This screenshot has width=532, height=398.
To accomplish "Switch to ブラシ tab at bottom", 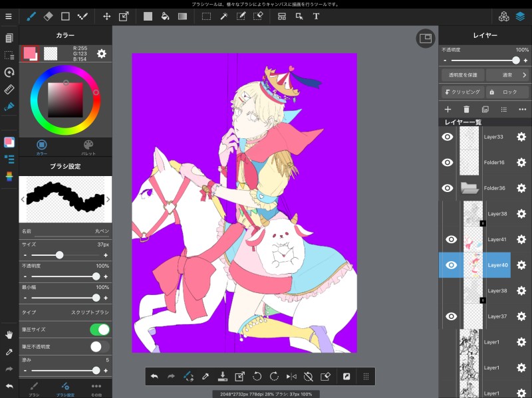I will [x=34, y=389].
